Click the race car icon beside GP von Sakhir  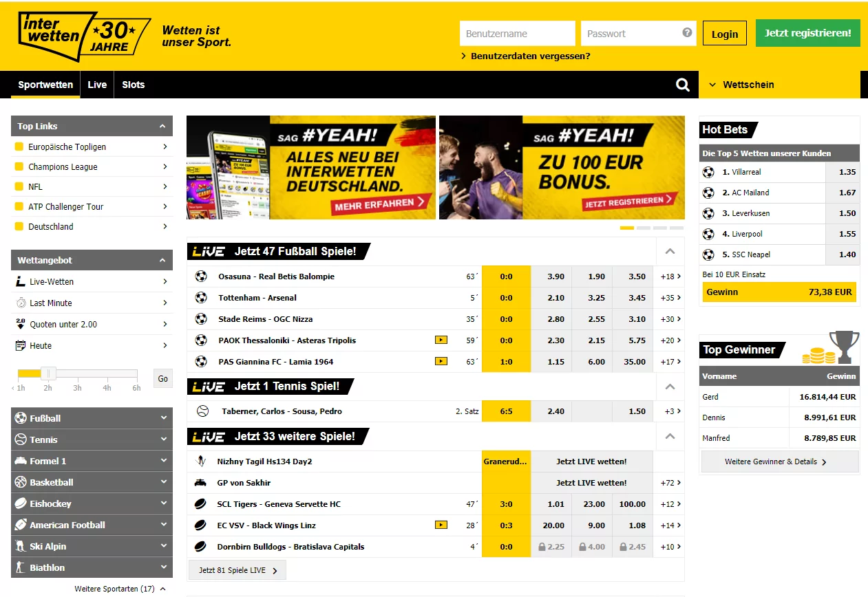click(201, 482)
